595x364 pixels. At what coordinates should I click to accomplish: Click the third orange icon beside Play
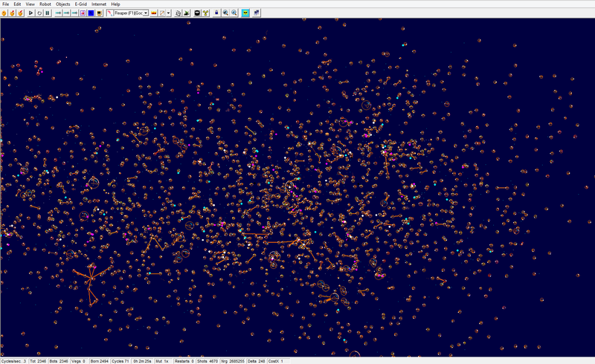point(21,13)
